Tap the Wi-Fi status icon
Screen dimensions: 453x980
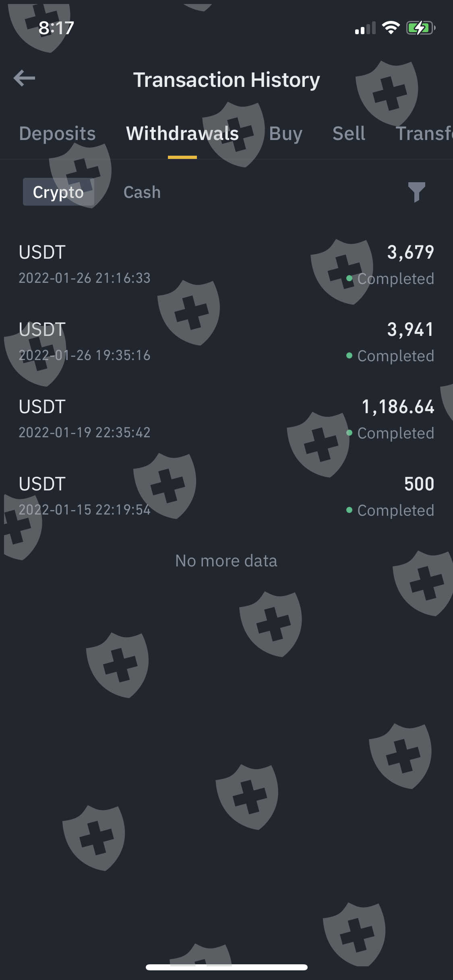coord(390,28)
